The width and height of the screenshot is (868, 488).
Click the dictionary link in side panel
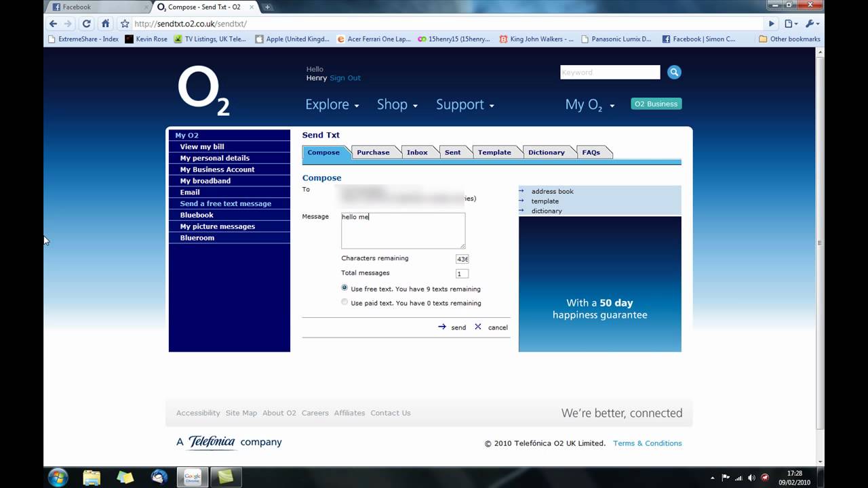pos(547,211)
